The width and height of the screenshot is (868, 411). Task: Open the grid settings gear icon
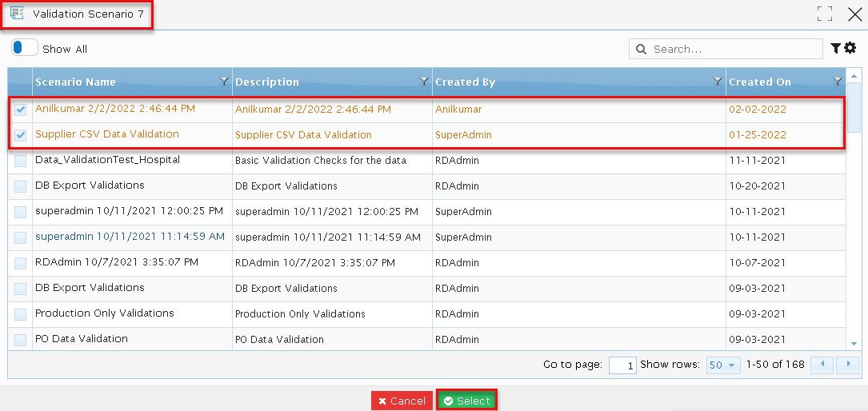[x=850, y=48]
